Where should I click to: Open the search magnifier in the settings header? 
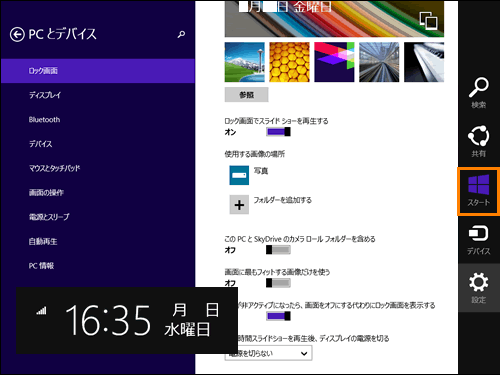(x=181, y=34)
